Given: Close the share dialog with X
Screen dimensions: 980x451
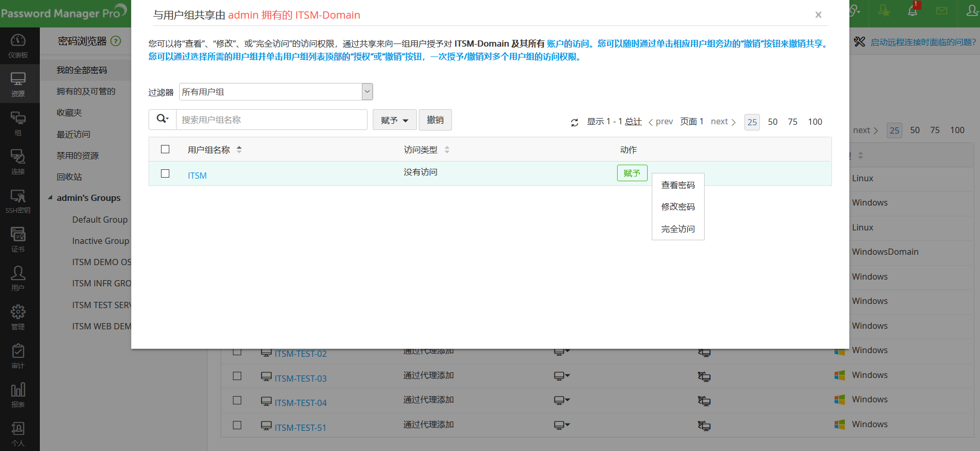Looking at the screenshot, I should [818, 15].
